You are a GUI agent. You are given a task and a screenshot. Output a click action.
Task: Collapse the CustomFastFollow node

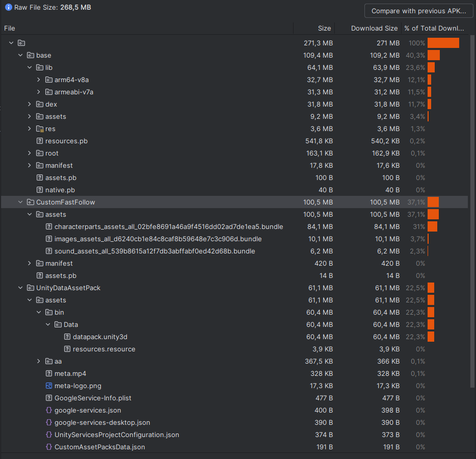20,202
